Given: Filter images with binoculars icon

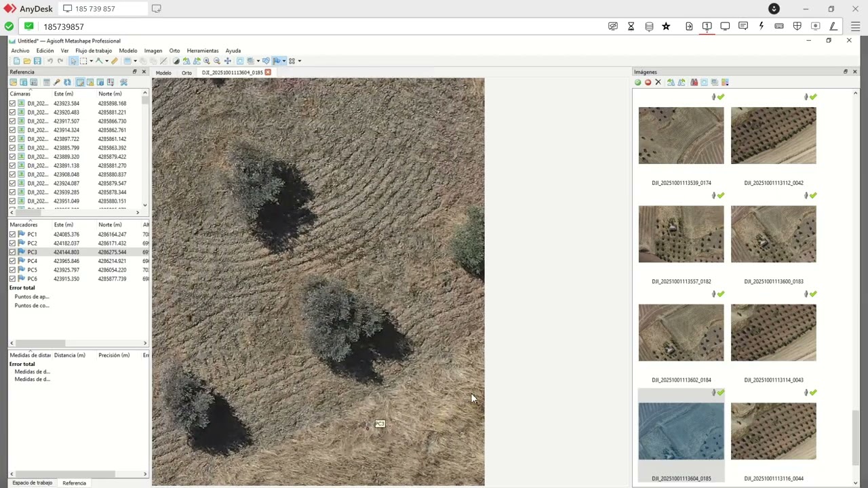Looking at the screenshot, I should click(694, 82).
